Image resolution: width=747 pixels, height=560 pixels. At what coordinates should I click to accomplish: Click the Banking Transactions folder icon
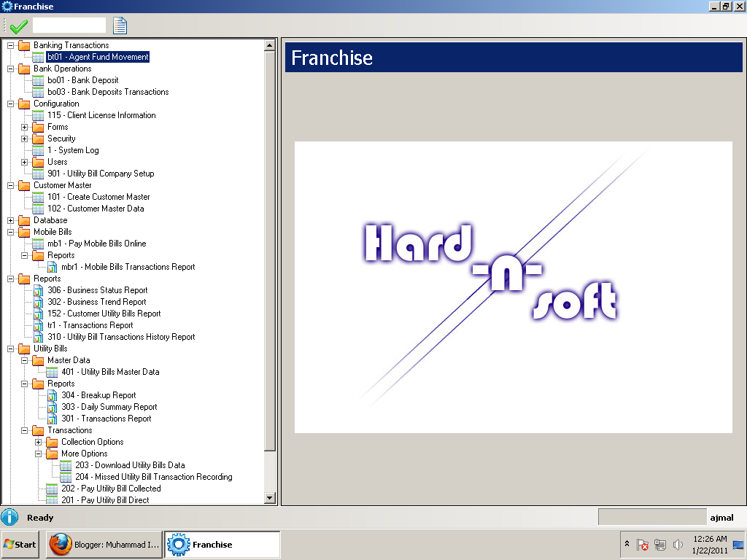pyautogui.click(x=24, y=45)
